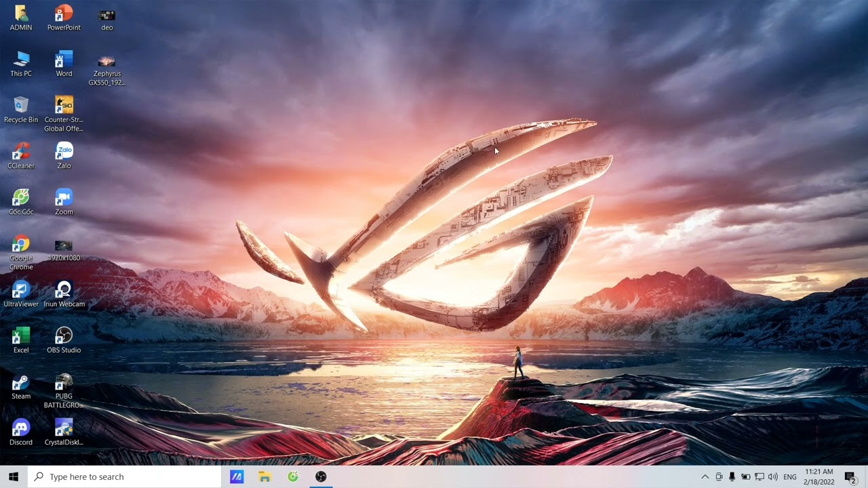Open network settings tray icon
Viewport: 868px width, 488px height.
[x=759, y=477]
